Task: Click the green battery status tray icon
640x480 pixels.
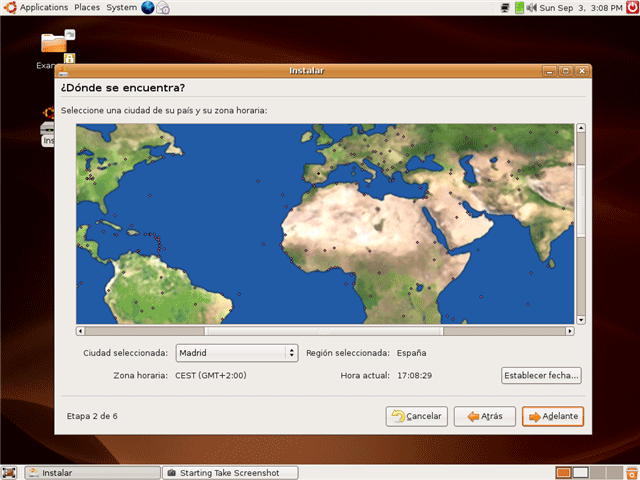Action: tap(519, 8)
